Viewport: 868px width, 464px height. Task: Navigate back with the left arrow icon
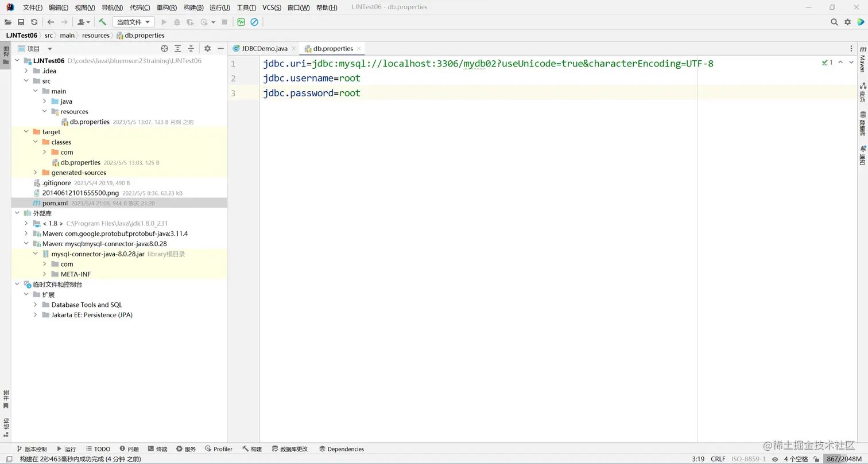click(51, 22)
